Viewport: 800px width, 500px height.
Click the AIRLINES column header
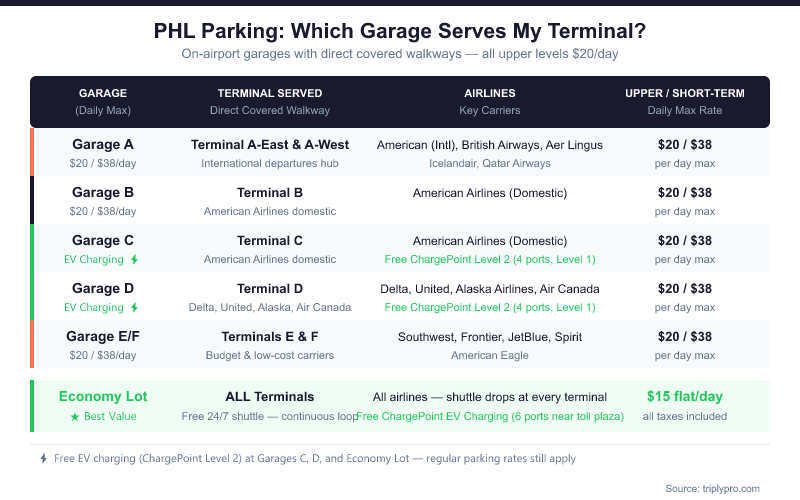pyautogui.click(x=491, y=93)
